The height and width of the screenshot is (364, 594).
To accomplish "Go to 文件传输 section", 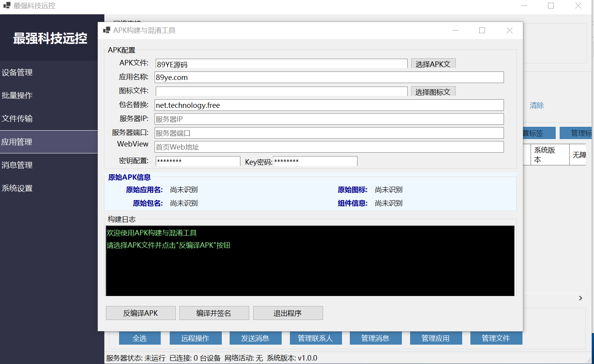I will pyautogui.click(x=17, y=119).
